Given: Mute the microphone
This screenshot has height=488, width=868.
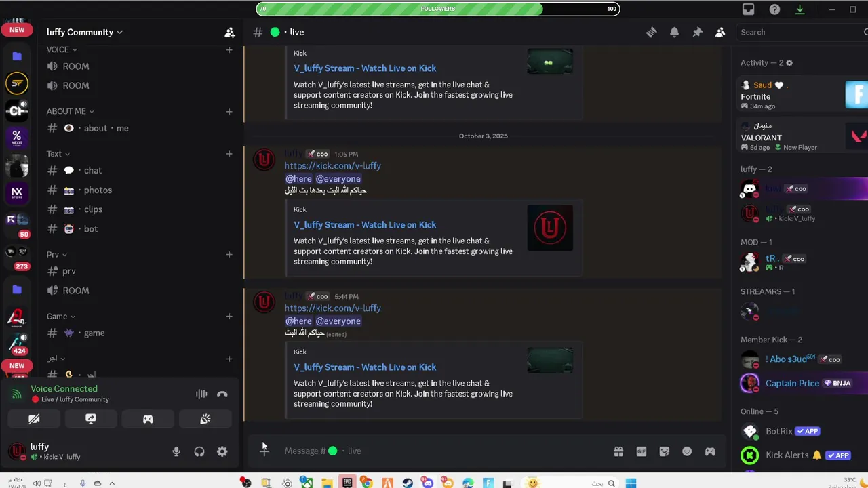Looking at the screenshot, I should pos(176,451).
